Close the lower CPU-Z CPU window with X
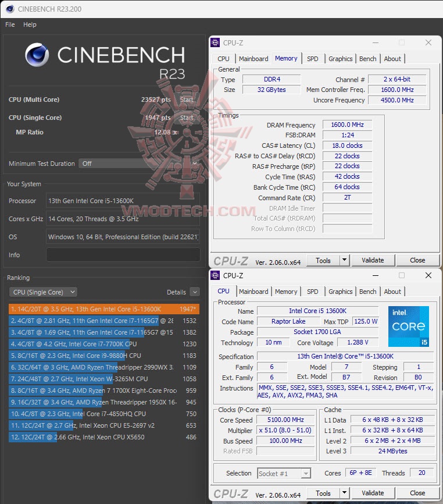This screenshot has width=443, height=504. 428,275
